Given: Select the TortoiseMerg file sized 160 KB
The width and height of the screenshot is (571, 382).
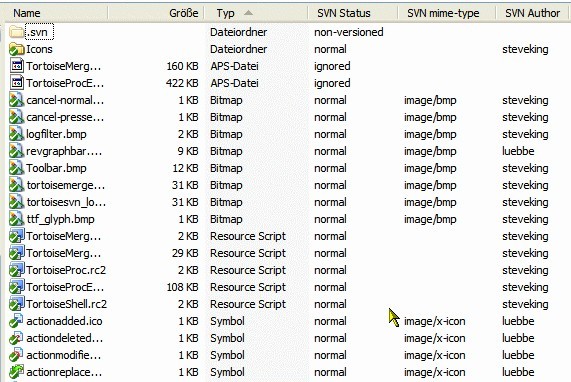Looking at the screenshot, I should click(x=64, y=66).
